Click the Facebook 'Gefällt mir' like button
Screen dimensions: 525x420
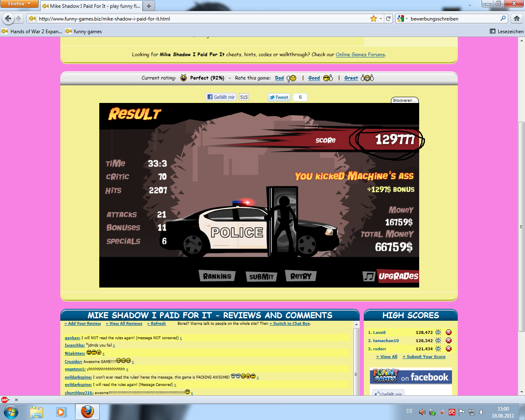[x=221, y=97]
